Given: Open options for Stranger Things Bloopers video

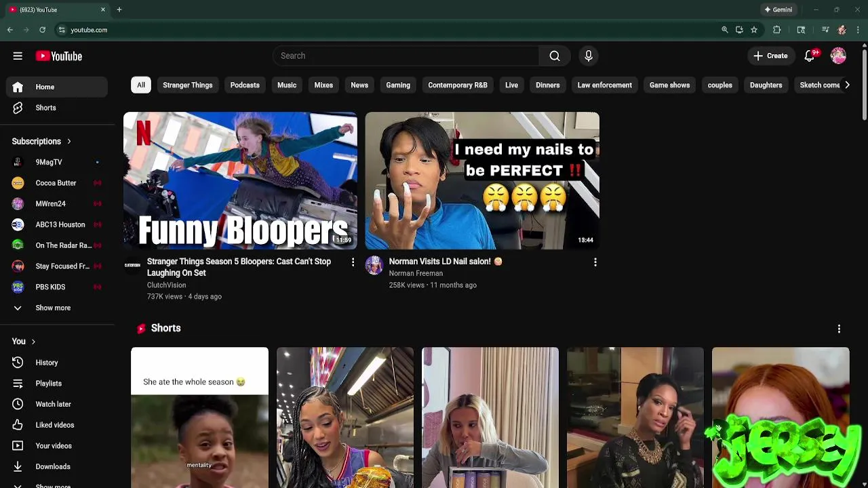Looking at the screenshot, I should [353, 262].
